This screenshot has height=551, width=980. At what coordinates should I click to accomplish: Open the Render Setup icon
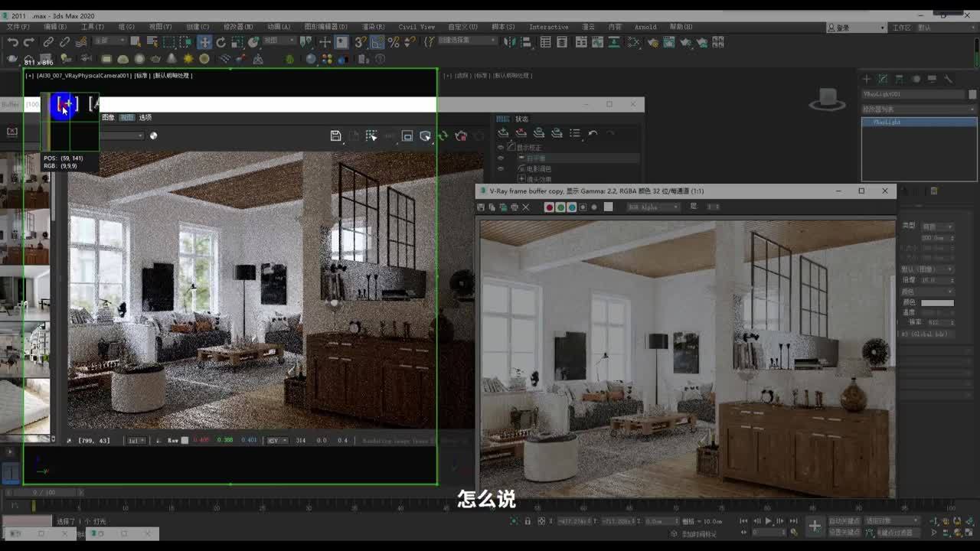(652, 43)
